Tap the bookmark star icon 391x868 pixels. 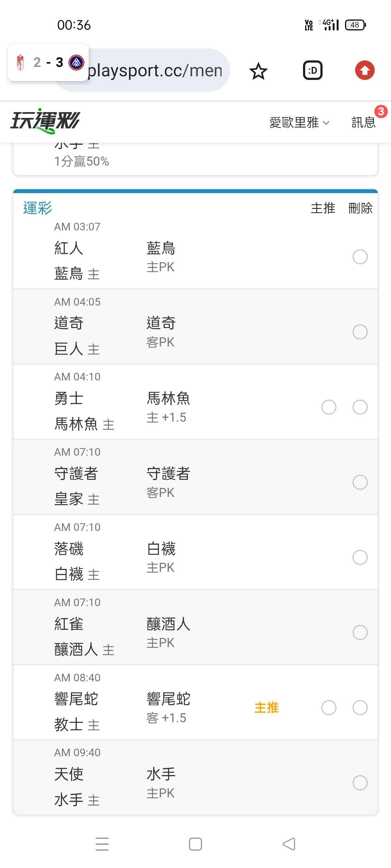pyautogui.click(x=258, y=71)
